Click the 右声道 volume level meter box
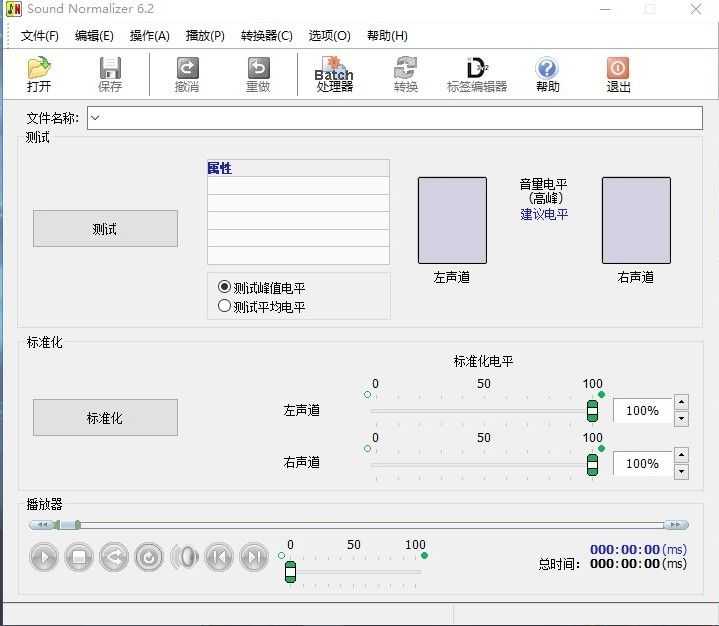This screenshot has width=719, height=626. click(636, 220)
